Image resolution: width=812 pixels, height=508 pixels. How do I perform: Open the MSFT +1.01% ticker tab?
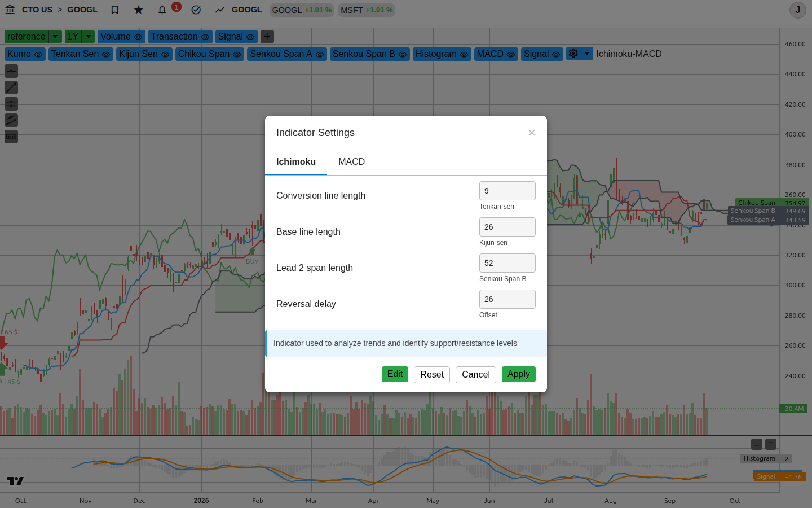coord(367,10)
